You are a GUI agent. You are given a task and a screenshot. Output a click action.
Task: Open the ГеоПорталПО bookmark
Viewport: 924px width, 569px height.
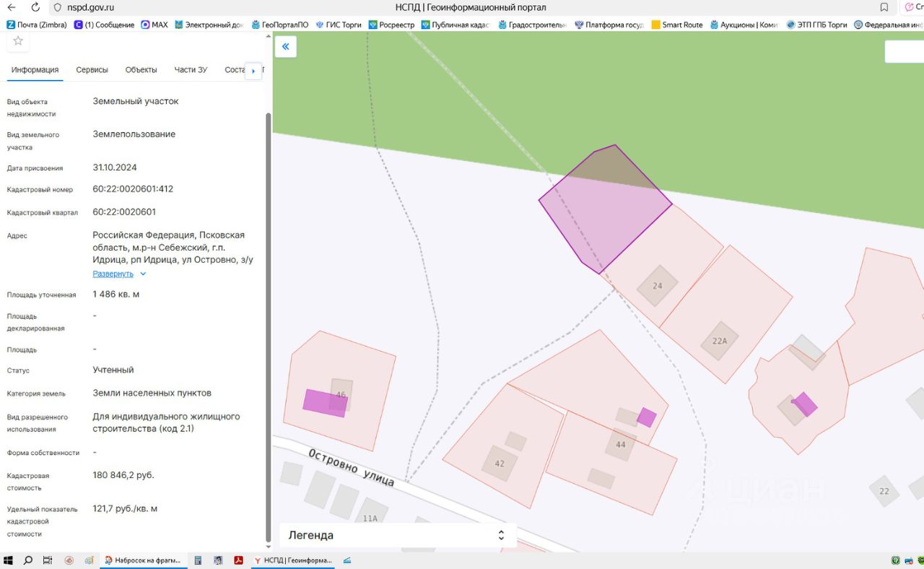coord(279,25)
